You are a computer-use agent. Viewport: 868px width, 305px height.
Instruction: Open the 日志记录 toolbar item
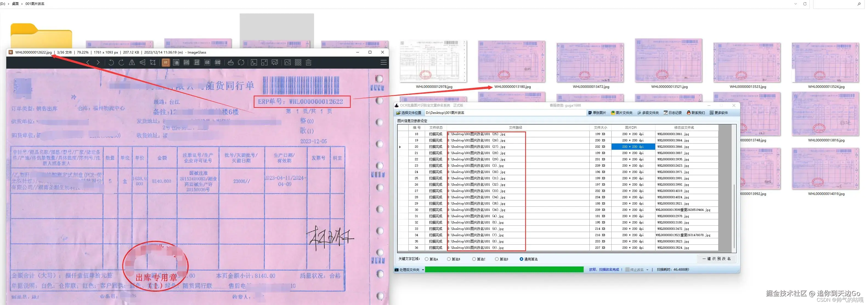672,113
